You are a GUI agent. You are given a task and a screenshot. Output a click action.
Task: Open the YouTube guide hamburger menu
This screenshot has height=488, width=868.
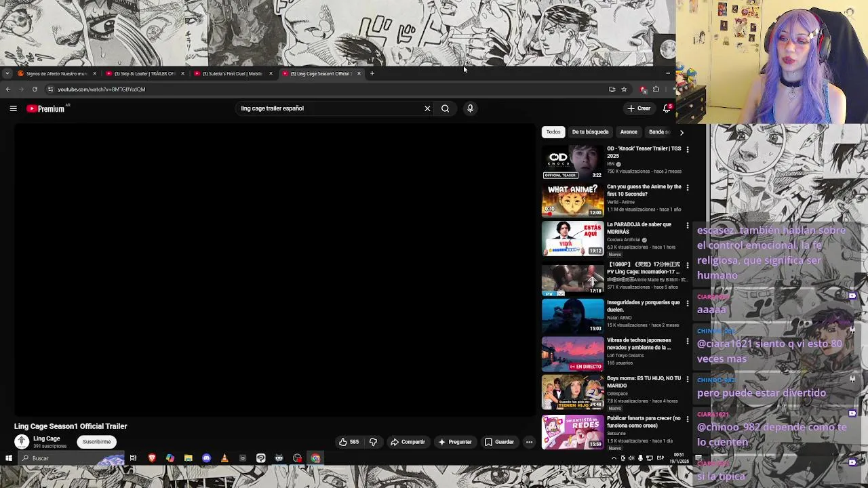pyautogui.click(x=13, y=108)
